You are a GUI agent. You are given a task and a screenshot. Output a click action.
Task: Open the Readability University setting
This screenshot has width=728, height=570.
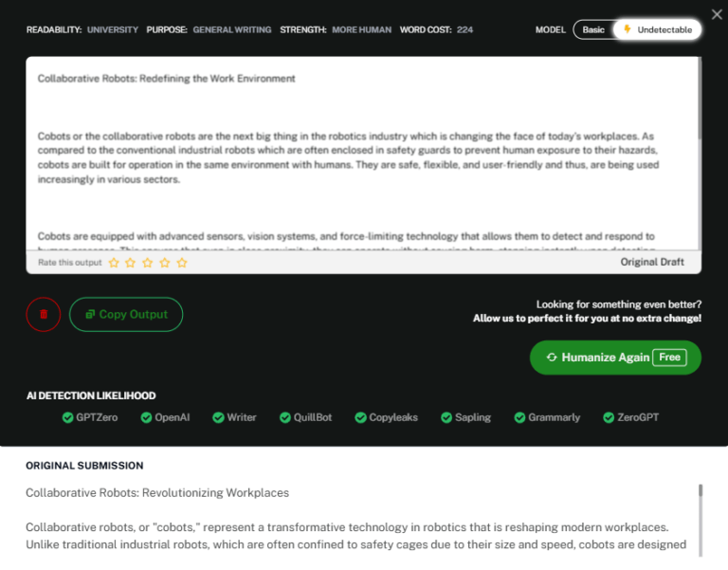(x=112, y=29)
